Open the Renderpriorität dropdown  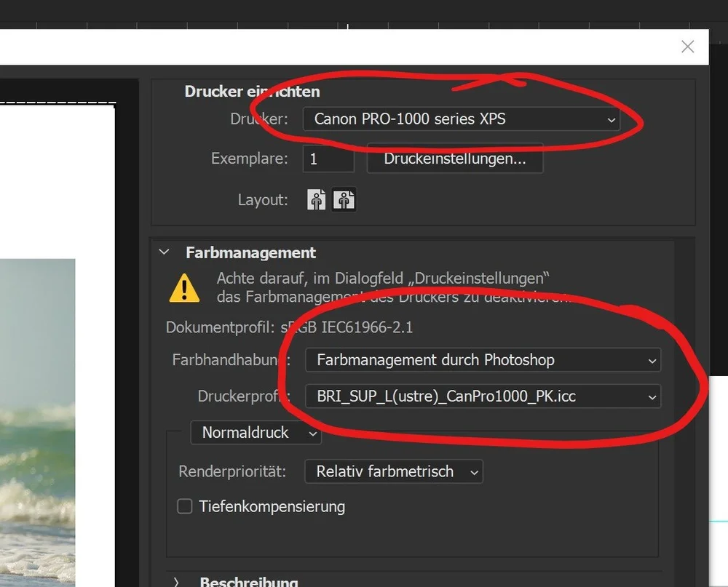point(394,471)
